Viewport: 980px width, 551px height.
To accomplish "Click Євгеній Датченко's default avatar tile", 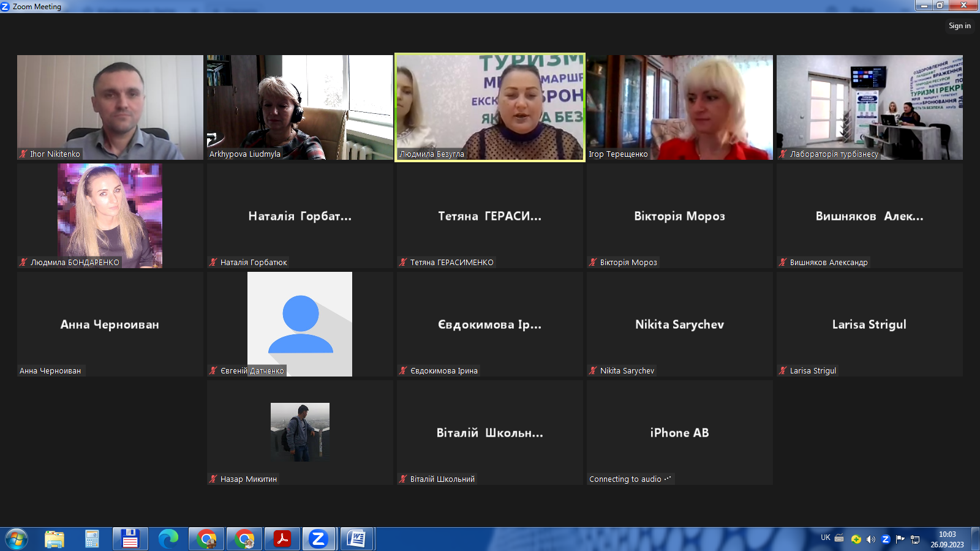I will click(300, 323).
